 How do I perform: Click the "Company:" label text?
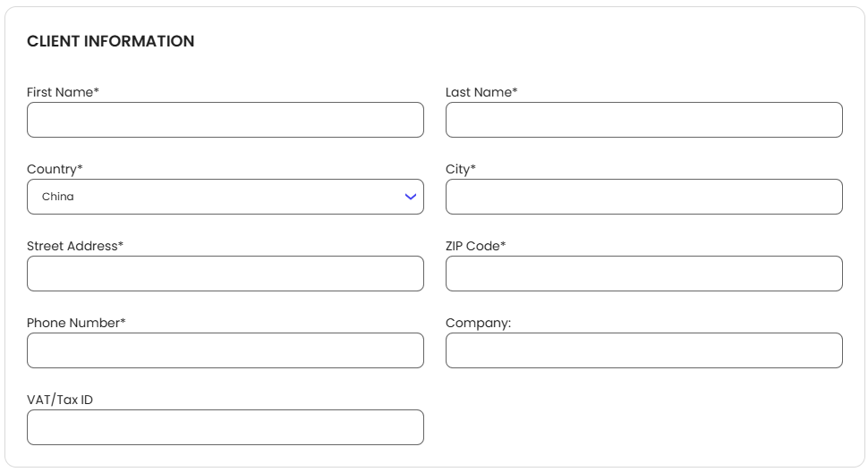[478, 323]
